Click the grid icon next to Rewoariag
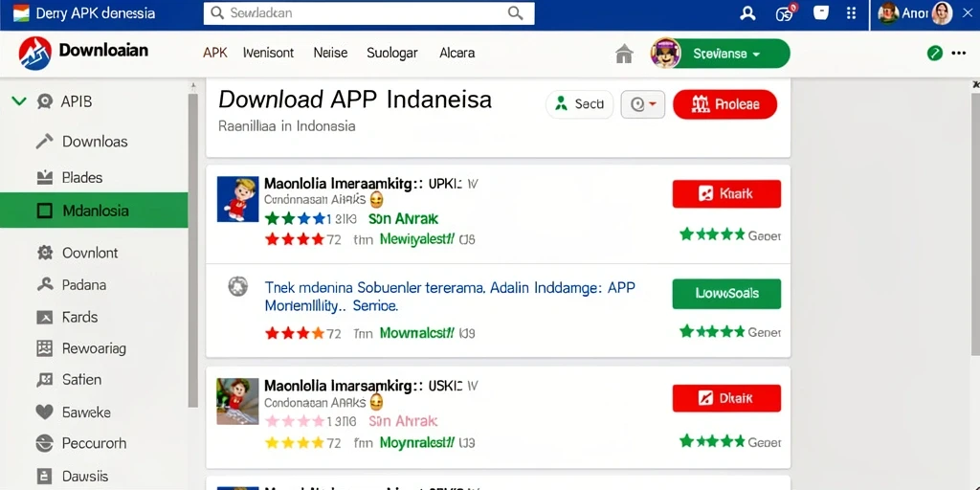The width and height of the screenshot is (980, 490). pyautogui.click(x=44, y=348)
